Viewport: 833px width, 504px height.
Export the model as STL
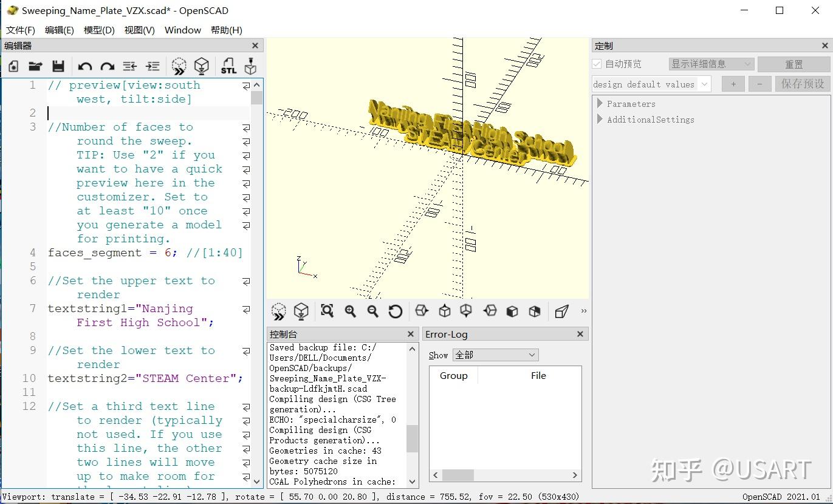pos(228,66)
